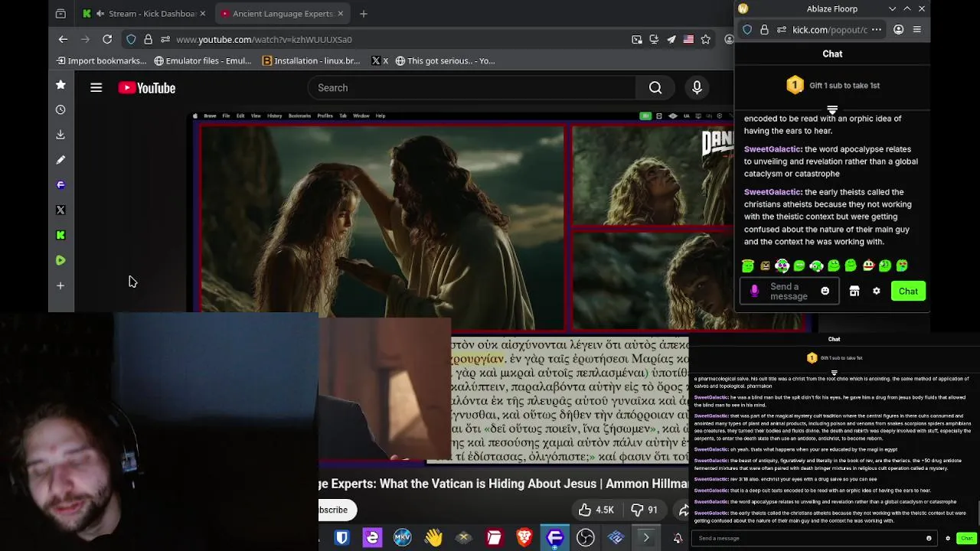Open the hamburger menu in Kick popout

917,30
